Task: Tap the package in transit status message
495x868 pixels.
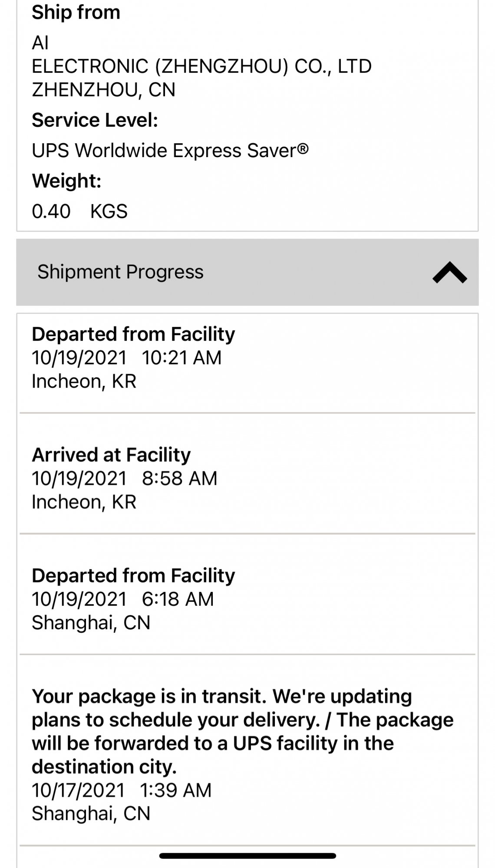Action: click(242, 731)
